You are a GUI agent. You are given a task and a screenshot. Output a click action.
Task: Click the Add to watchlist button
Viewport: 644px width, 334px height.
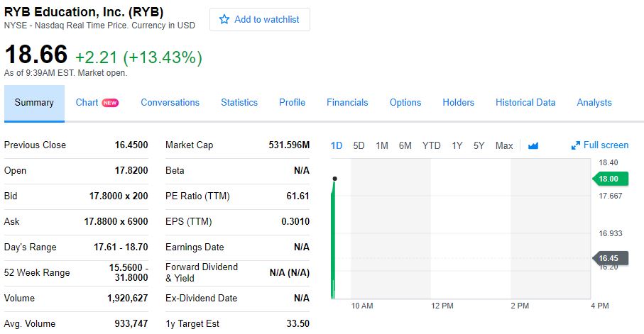pyautogui.click(x=260, y=20)
